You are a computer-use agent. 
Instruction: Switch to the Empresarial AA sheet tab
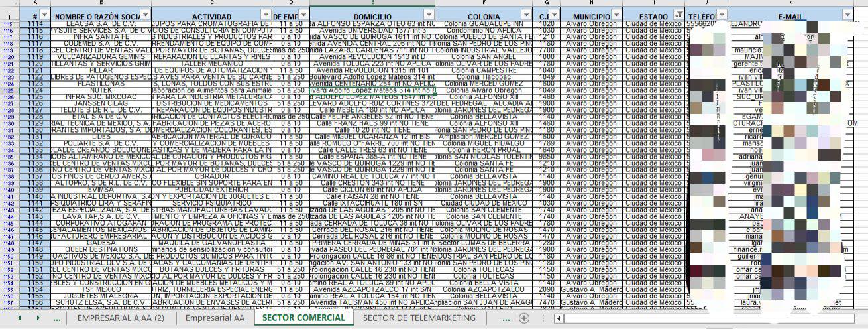tap(215, 318)
